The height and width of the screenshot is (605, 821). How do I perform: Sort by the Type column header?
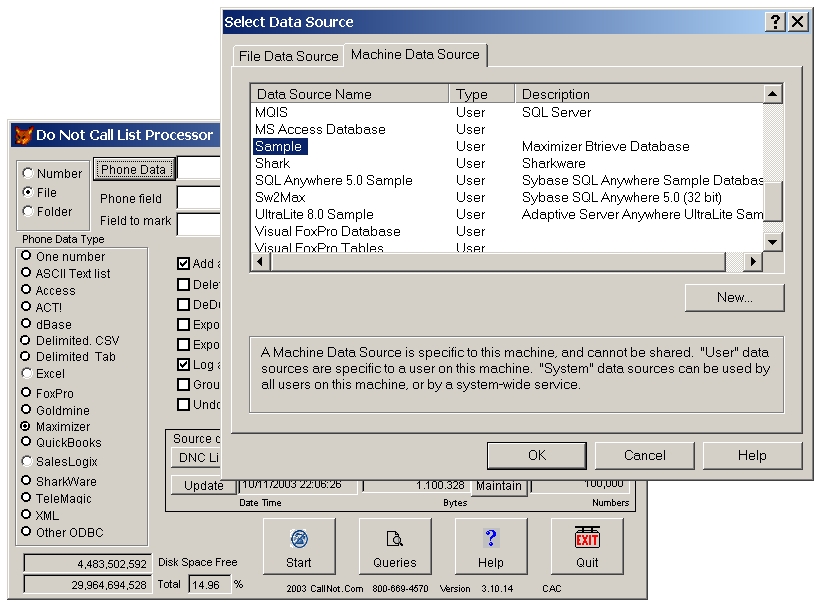482,94
